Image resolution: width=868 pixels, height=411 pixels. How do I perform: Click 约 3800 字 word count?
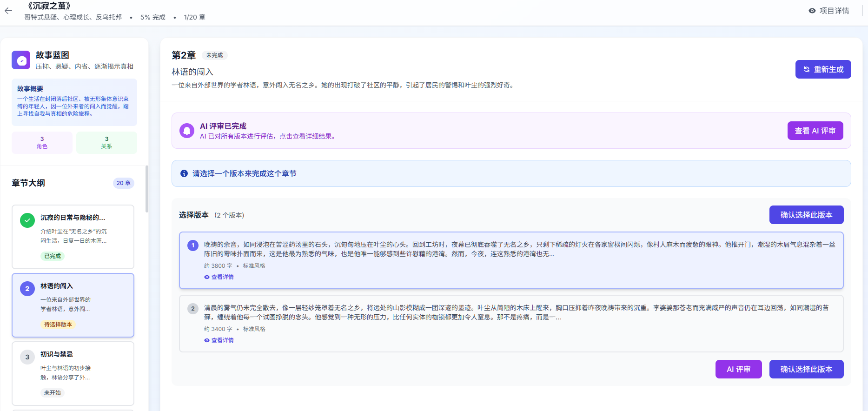click(x=218, y=266)
